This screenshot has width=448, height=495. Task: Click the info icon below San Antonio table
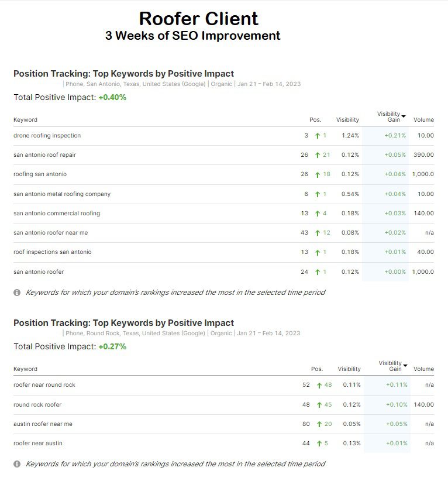[x=17, y=293]
